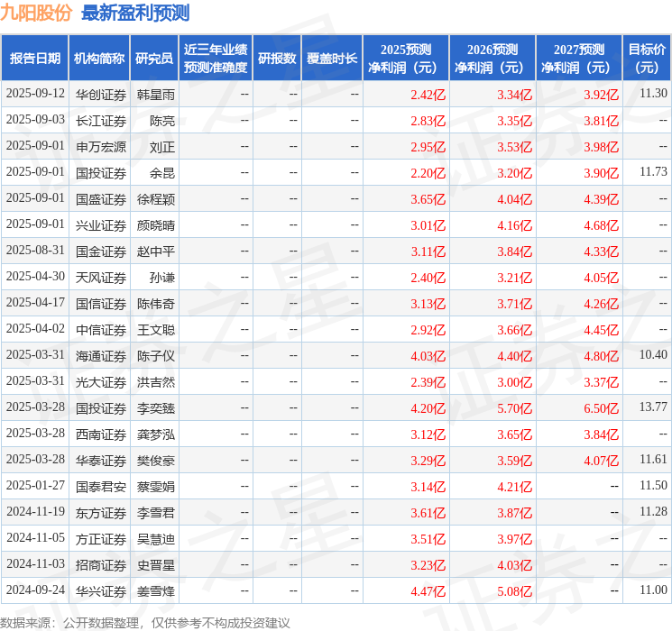Viewport: 672px width, 631px height.
Task: Click the 最新盈利预测 heading
Action: coord(135,13)
